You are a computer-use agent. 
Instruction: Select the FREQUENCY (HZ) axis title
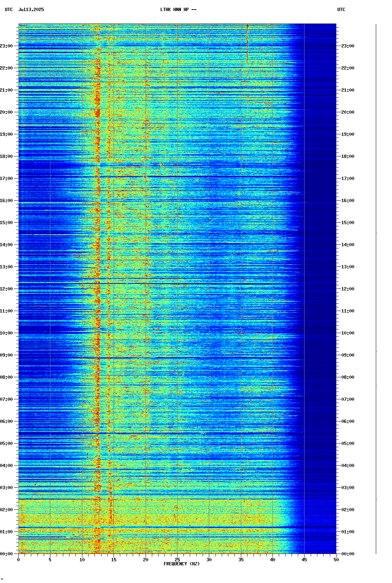tap(182, 564)
